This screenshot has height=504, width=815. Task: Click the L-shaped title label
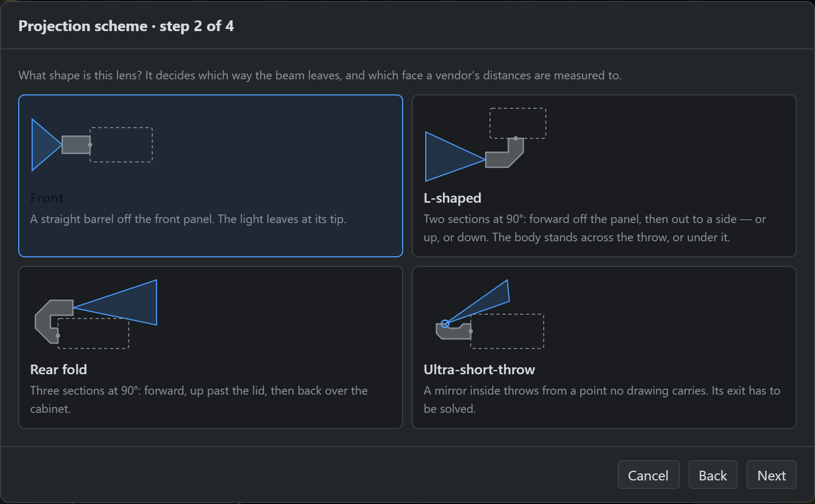[x=453, y=198]
